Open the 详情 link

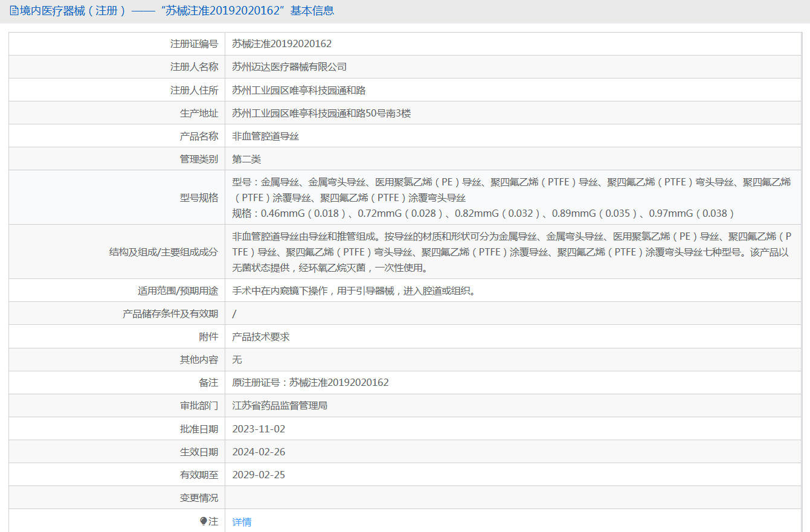click(x=242, y=522)
